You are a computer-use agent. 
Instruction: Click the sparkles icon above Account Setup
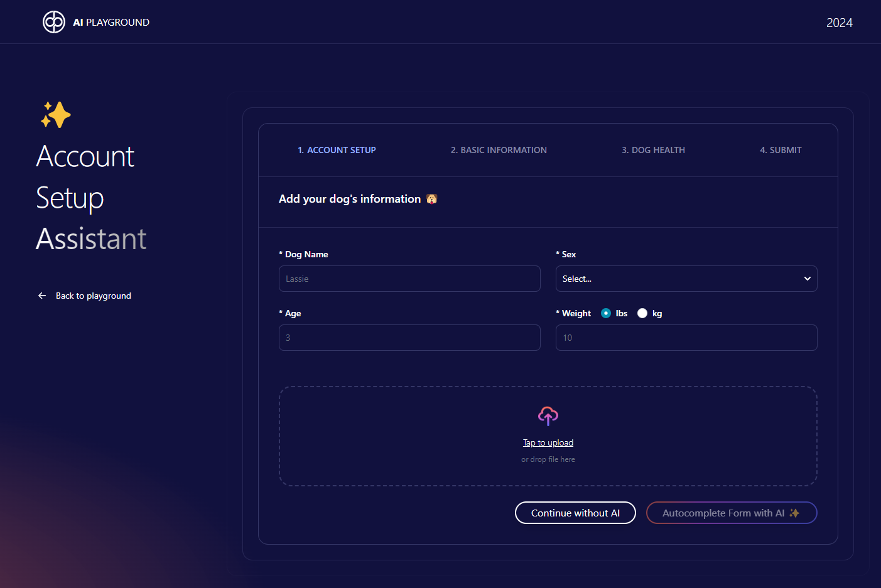[56, 115]
